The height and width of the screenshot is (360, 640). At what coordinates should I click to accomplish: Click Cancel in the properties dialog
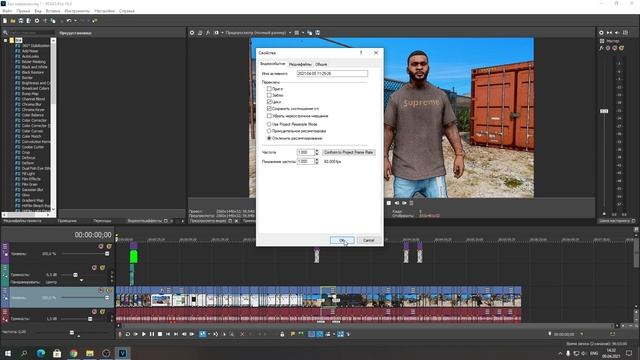coord(369,240)
